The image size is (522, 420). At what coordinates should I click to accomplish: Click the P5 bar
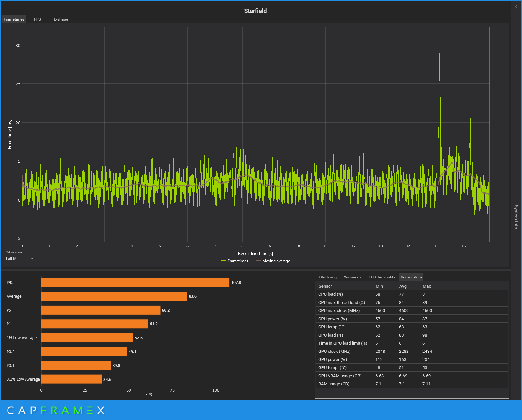coord(101,310)
